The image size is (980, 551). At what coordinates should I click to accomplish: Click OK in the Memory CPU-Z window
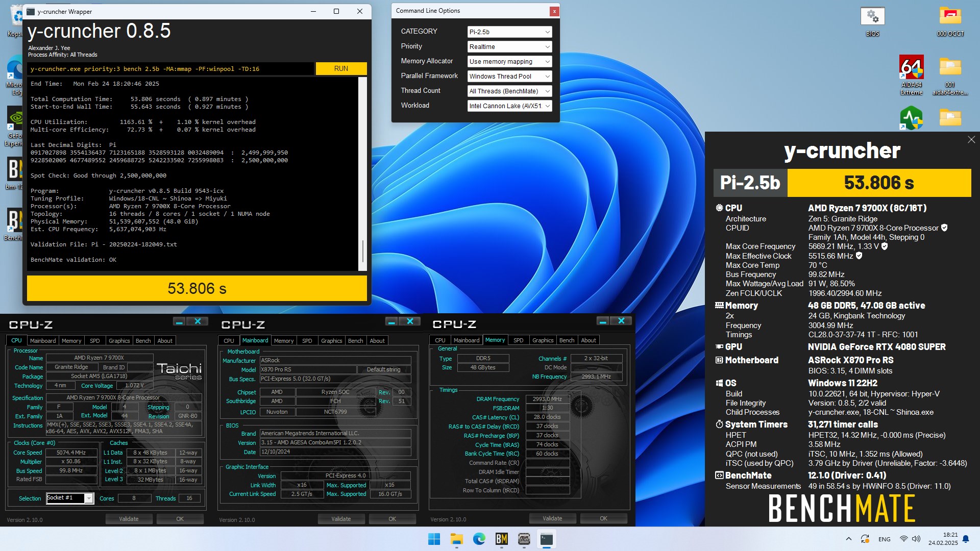coord(603,518)
